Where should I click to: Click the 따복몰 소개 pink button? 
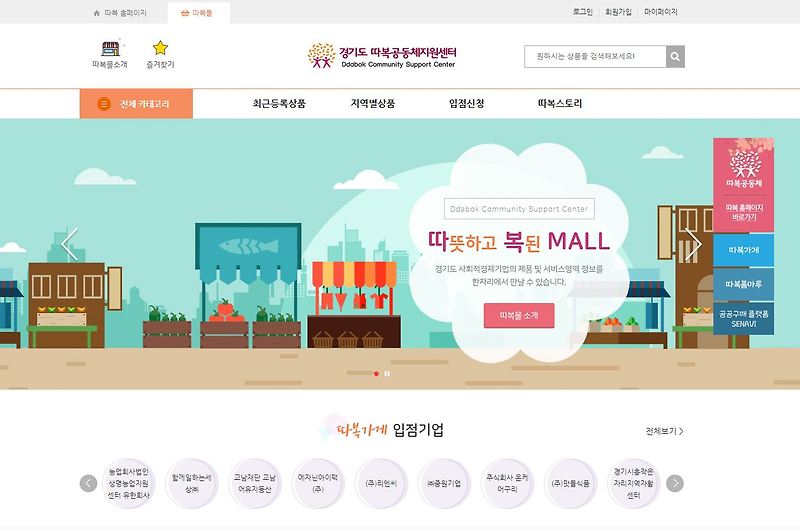coord(519,315)
